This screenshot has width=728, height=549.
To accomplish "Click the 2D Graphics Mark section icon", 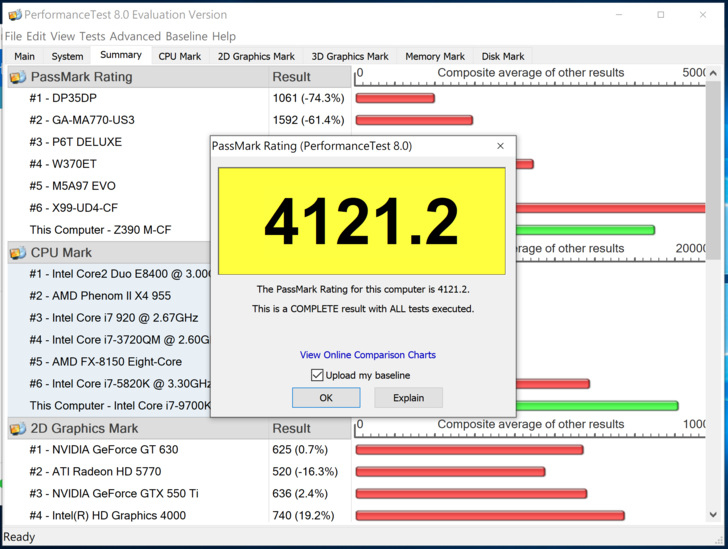I will point(18,428).
